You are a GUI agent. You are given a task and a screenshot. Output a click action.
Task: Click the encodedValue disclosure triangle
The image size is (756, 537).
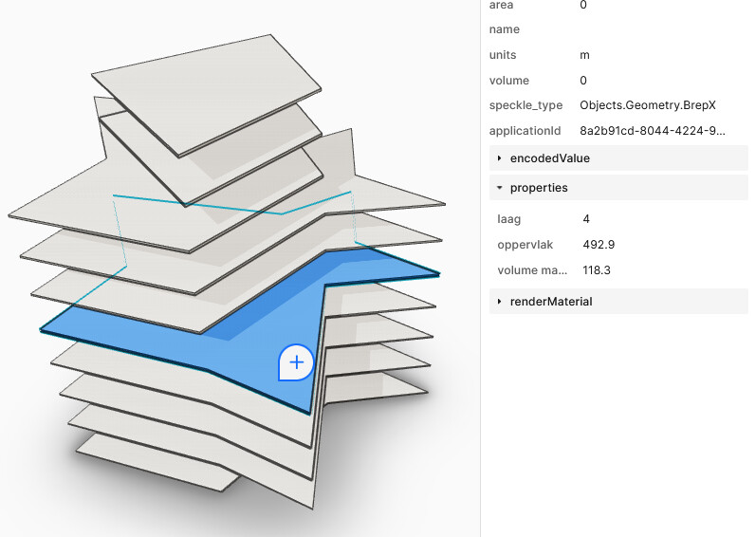(499, 158)
